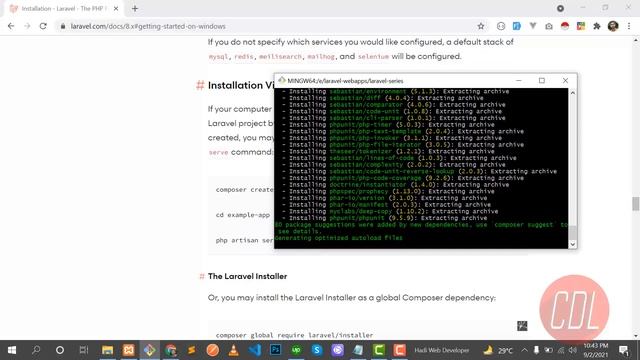This screenshot has width=640, height=360.
Task: Click the Installation Via heading anchor hash
Action: click(200, 85)
